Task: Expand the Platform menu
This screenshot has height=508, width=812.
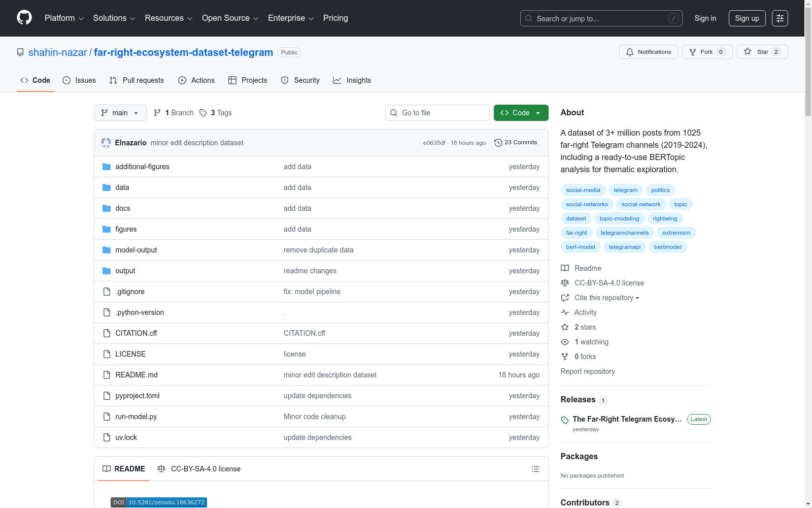Action: [64, 18]
